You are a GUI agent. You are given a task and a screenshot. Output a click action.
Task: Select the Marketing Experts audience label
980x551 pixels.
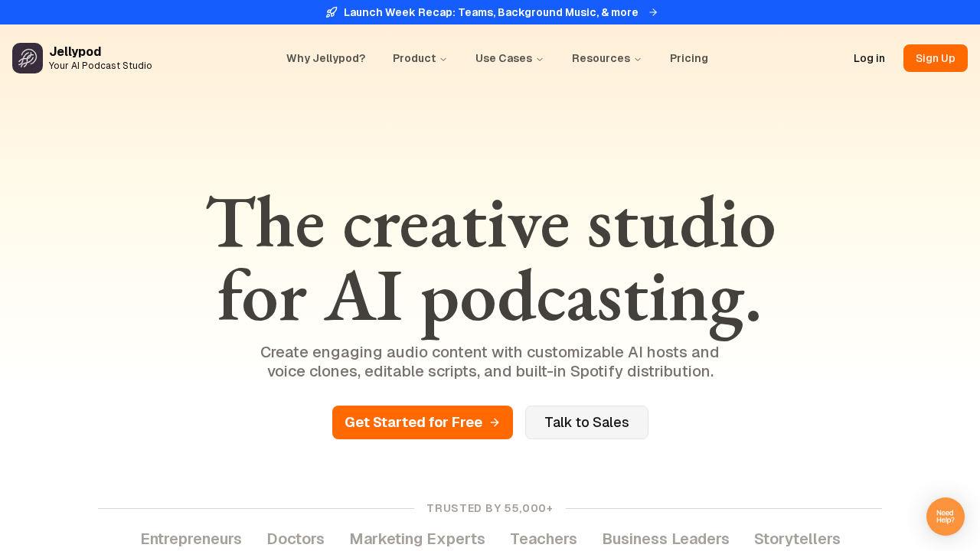point(417,539)
